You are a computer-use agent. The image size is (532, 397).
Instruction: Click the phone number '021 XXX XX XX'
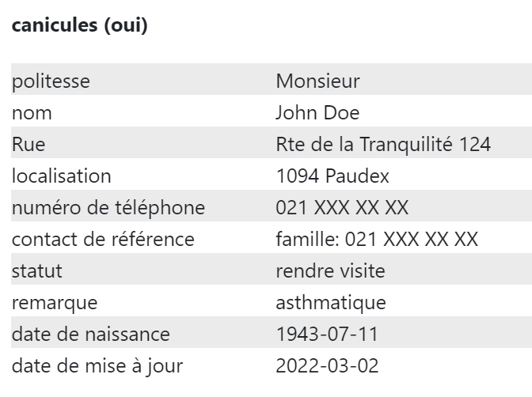point(342,207)
